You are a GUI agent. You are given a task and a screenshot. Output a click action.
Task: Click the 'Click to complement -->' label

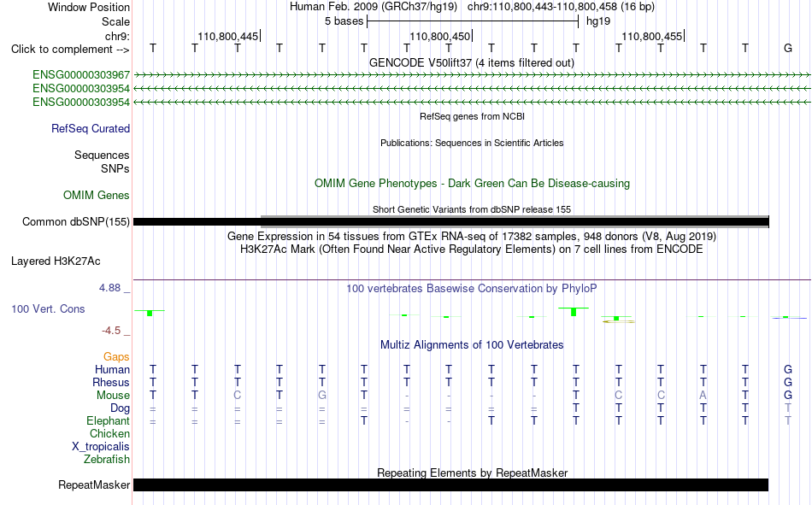click(70, 50)
